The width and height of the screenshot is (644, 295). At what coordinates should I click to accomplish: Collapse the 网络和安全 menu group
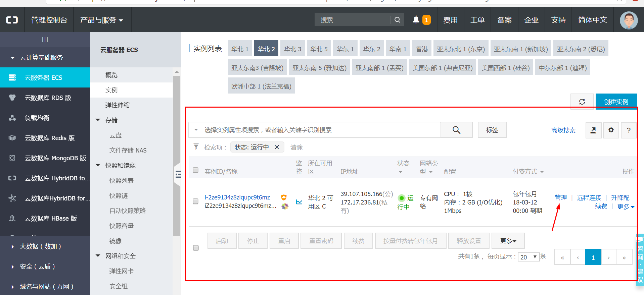coord(98,256)
